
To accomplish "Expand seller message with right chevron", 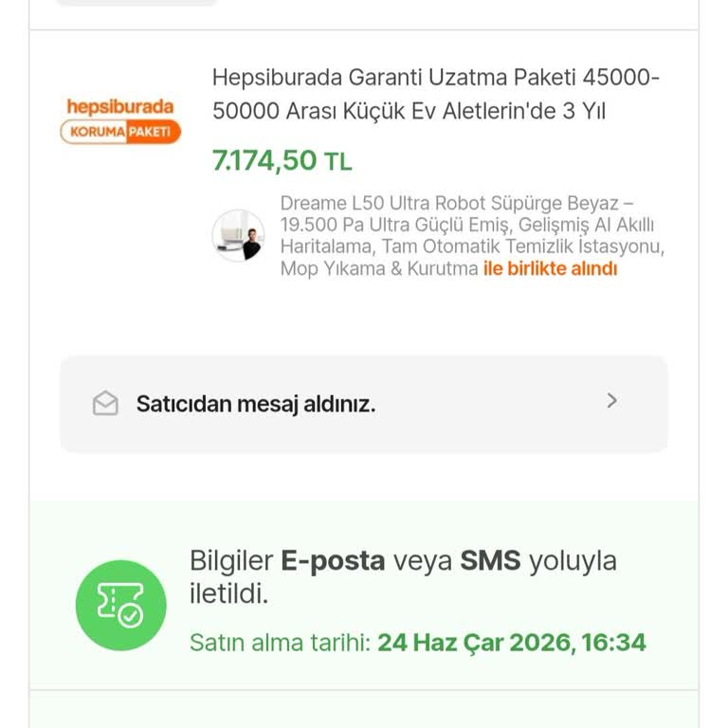I will tap(612, 401).
